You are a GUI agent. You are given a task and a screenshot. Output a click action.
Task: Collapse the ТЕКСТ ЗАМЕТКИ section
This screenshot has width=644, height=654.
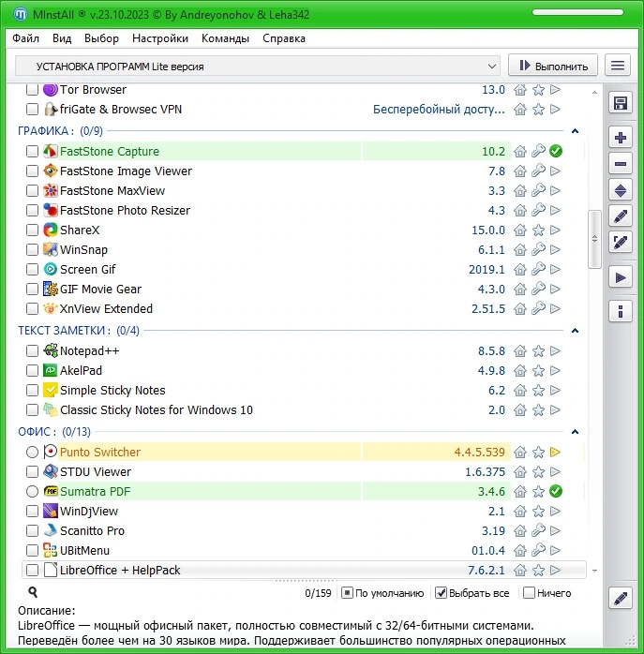pos(576,331)
